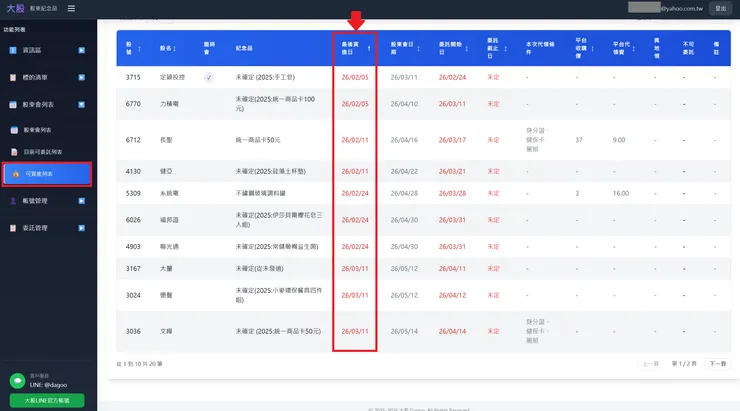The height and width of the screenshot is (411, 740).
Task: Click stock number 6712
Action: [x=133, y=140]
